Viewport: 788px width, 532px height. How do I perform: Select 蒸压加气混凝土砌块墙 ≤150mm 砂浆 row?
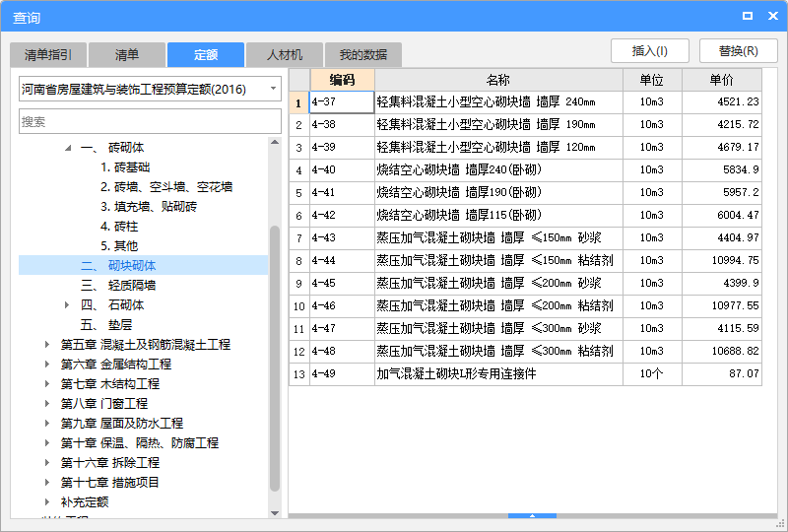pos(498,237)
